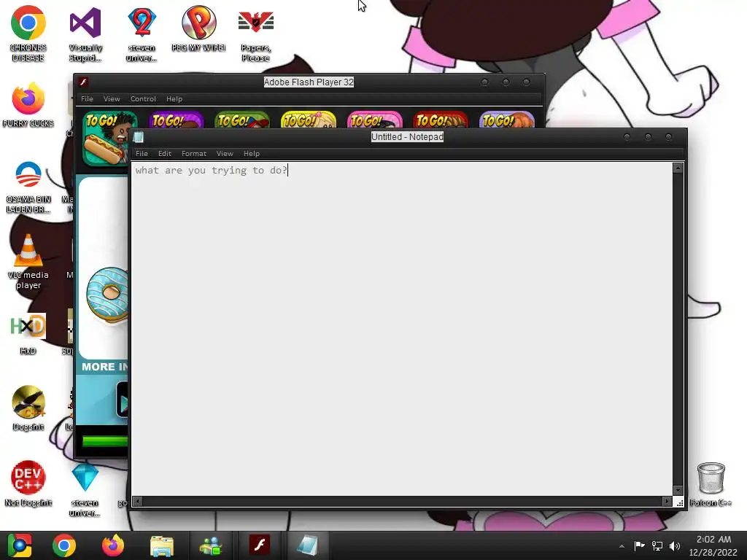Click the Adobe Flash Player 32 title
Screen dimensions: 747x560
309,82
